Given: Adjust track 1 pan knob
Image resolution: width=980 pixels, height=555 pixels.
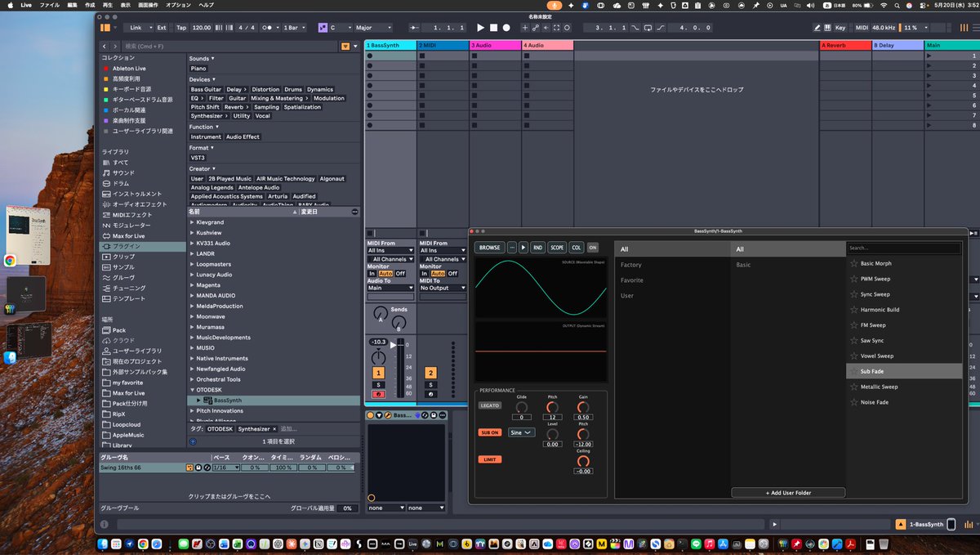Looking at the screenshot, I should (x=379, y=357).
